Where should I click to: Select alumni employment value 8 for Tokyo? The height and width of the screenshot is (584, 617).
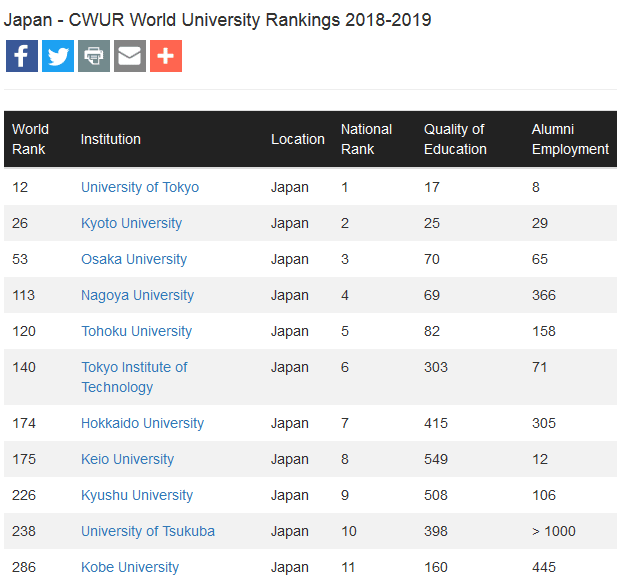tap(536, 187)
